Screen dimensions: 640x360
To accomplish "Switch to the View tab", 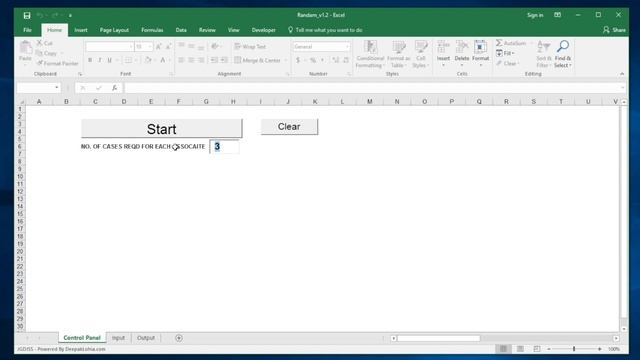I will click(233, 30).
